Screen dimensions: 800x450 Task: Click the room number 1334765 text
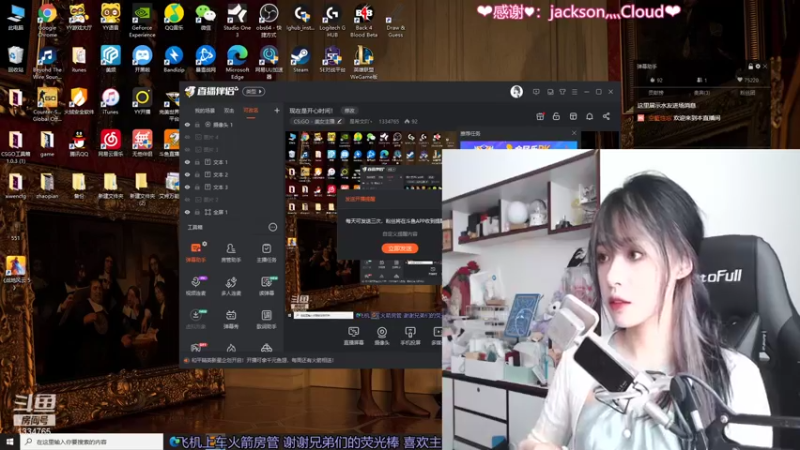coord(389,121)
